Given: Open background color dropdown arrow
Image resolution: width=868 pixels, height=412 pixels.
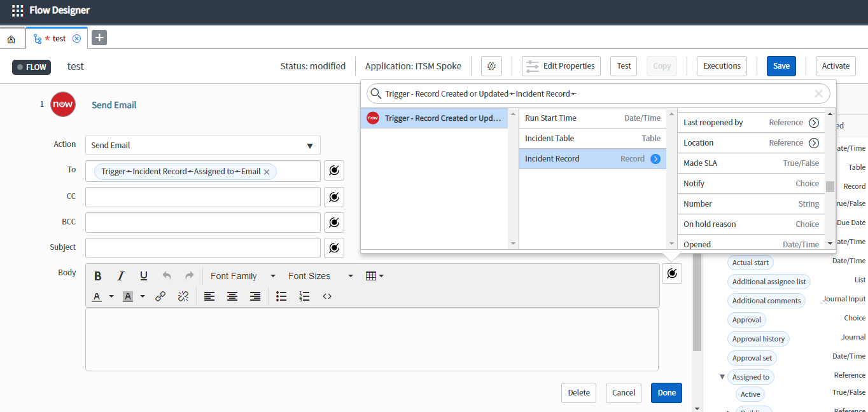Looking at the screenshot, I should [x=143, y=296].
